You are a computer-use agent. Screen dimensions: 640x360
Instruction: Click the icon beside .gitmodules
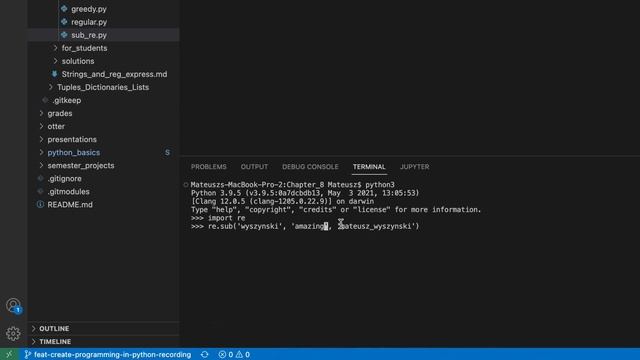click(x=40, y=191)
